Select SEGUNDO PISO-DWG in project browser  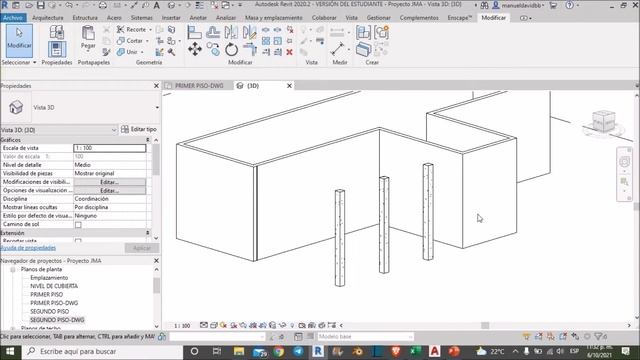tap(57, 320)
